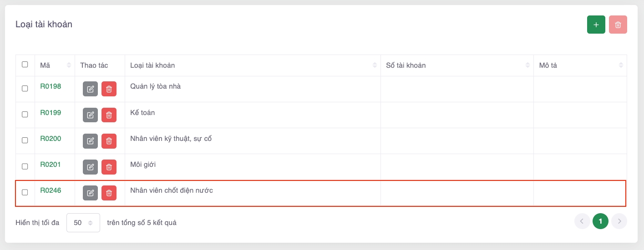This screenshot has width=644, height=250.
Task: Delete the R0201 Môi giới row
Action: click(109, 167)
